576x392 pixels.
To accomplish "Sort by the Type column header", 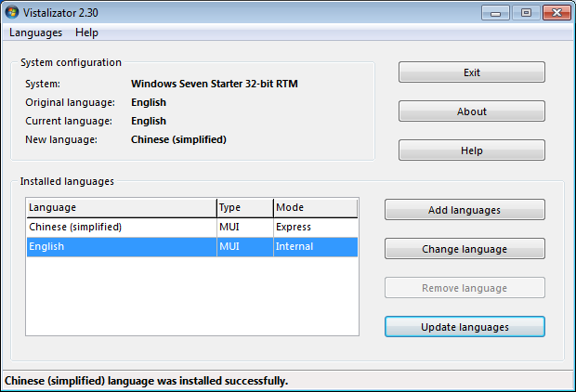I will [x=245, y=207].
